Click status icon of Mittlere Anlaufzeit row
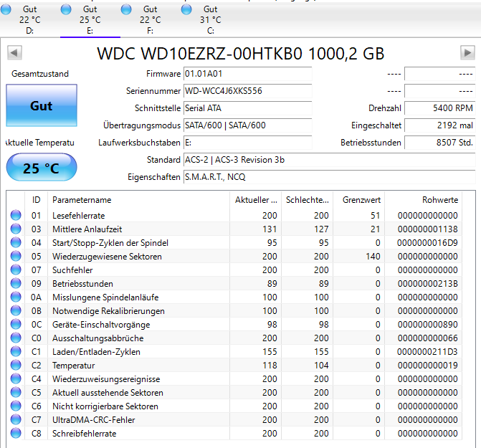 [x=16, y=229]
